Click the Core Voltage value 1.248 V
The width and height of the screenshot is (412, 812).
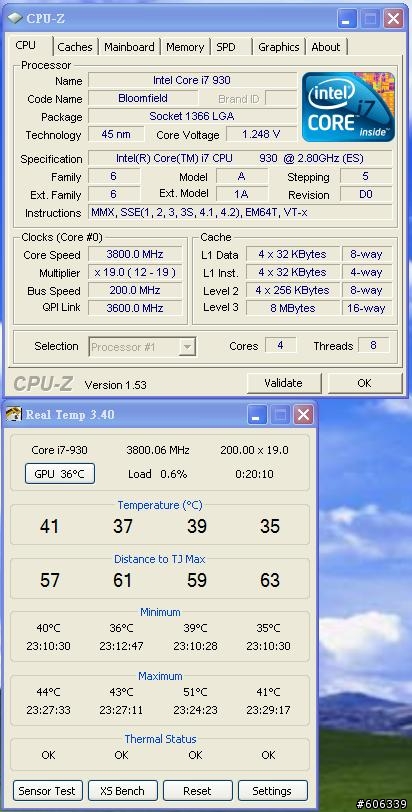pos(261,134)
